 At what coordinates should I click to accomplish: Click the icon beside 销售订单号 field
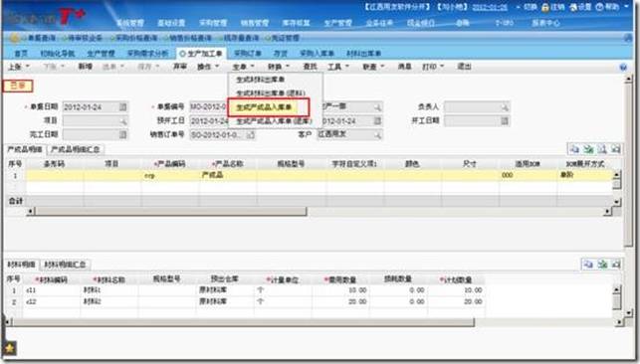[251, 134]
